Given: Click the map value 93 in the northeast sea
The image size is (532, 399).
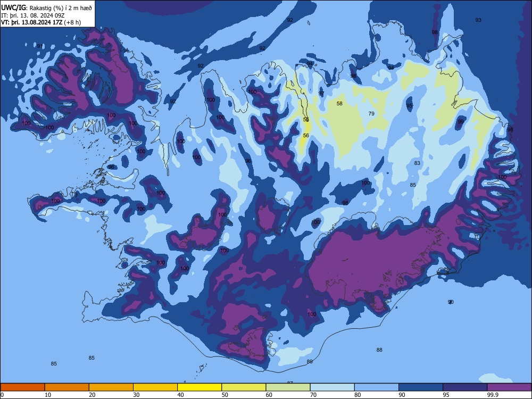Looking at the screenshot, I should pyautogui.click(x=478, y=20).
